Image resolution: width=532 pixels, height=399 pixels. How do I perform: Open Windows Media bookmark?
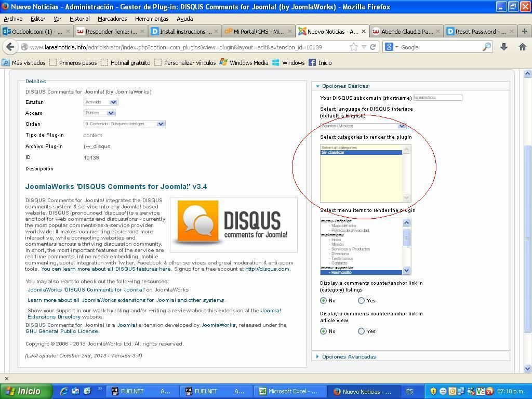point(244,63)
